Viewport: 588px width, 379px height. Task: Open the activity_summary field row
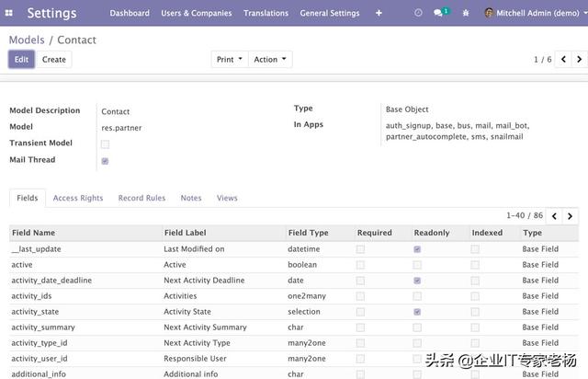(x=294, y=327)
